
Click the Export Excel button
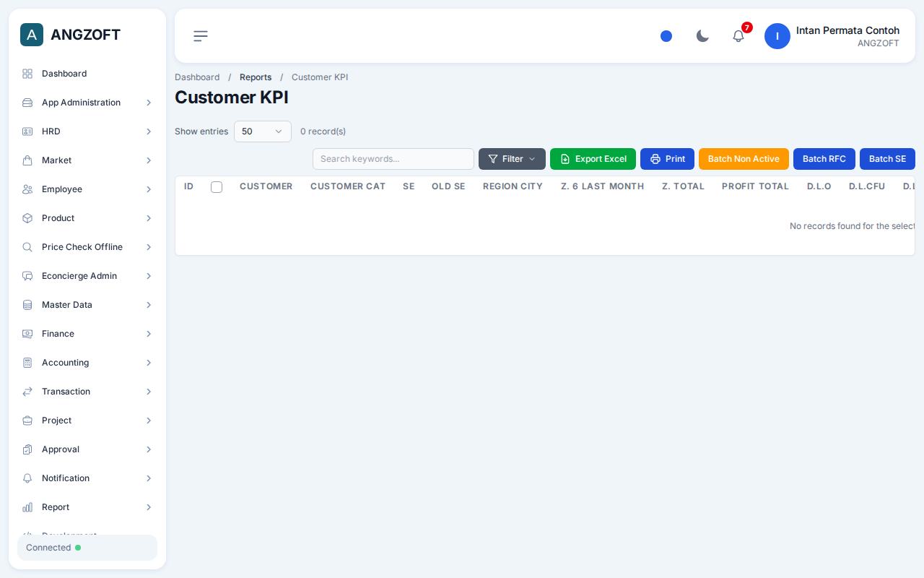click(x=593, y=159)
